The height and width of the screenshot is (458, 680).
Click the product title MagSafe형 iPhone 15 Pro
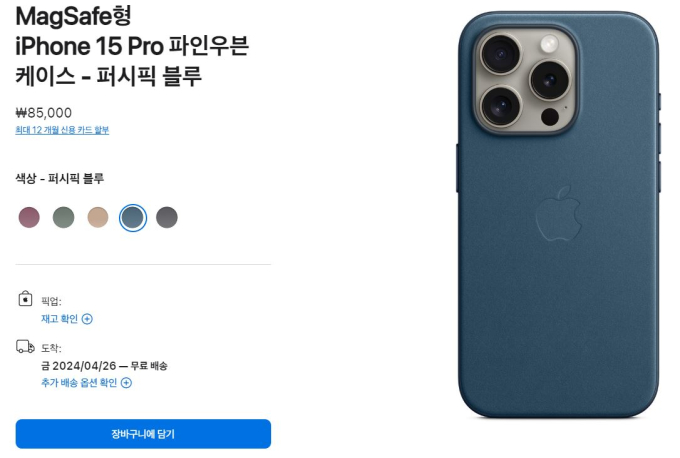(132, 46)
